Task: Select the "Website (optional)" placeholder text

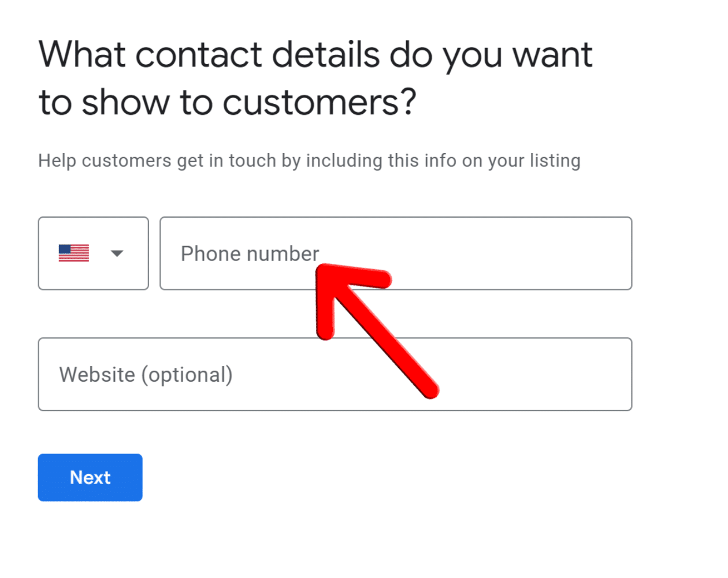Action: point(146,375)
